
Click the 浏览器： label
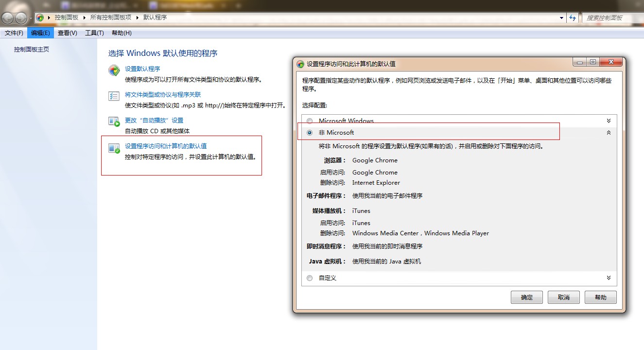(335, 160)
